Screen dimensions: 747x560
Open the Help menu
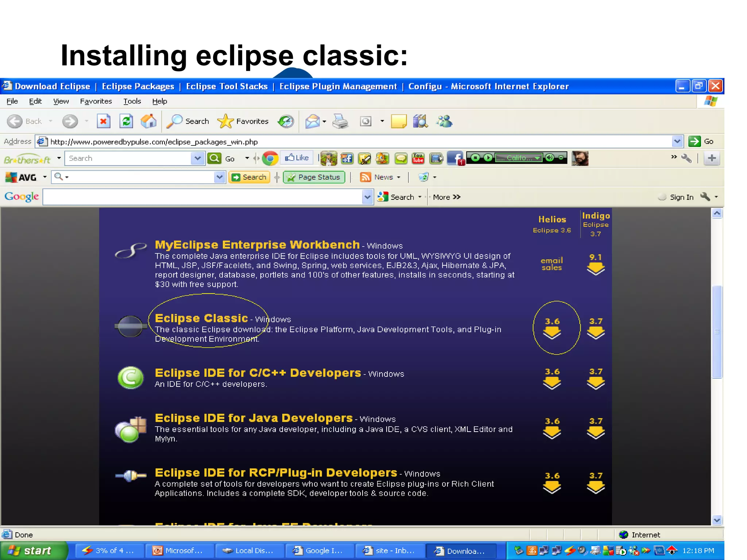(159, 101)
